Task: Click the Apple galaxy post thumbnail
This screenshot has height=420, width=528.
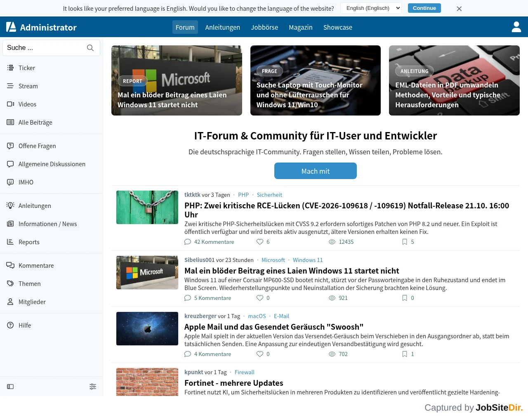Action: (x=147, y=328)
